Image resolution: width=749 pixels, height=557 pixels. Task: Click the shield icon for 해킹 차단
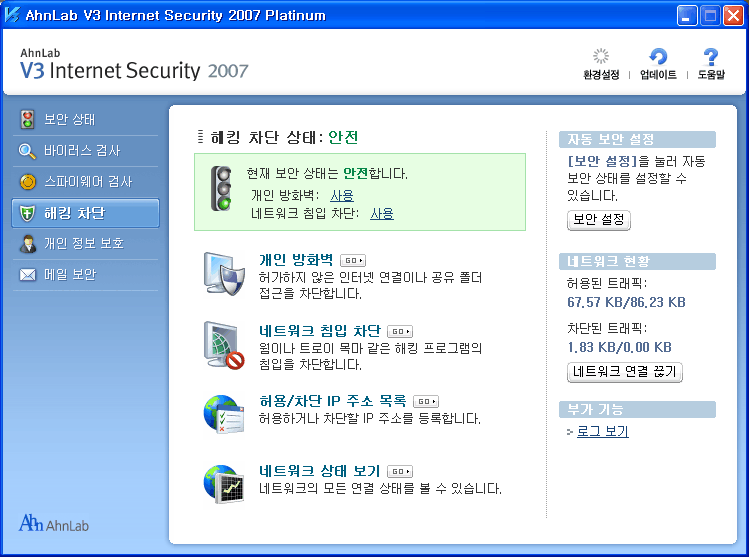[x=27, y=213]
